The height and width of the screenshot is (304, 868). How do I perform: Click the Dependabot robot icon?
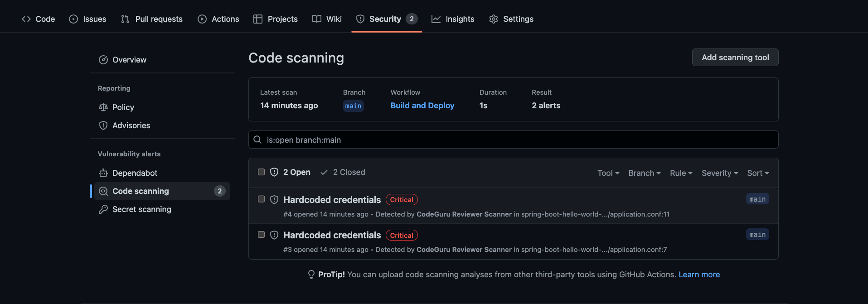103,173
